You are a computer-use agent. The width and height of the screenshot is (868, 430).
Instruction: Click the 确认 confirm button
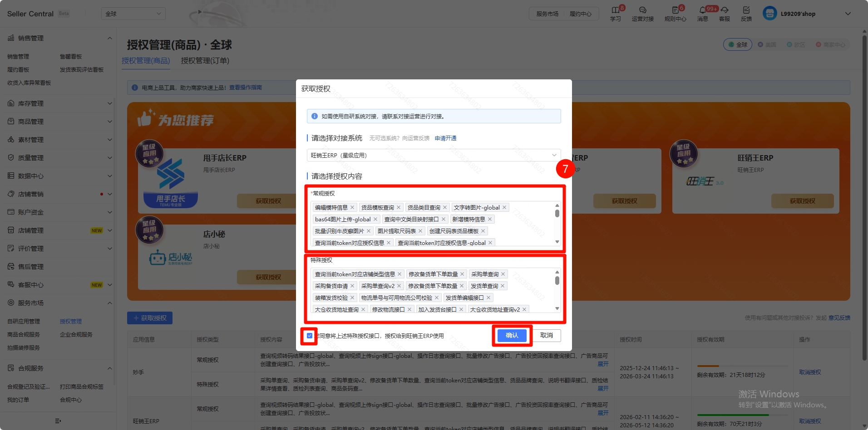pyautogui.click(x=512, y=336)
